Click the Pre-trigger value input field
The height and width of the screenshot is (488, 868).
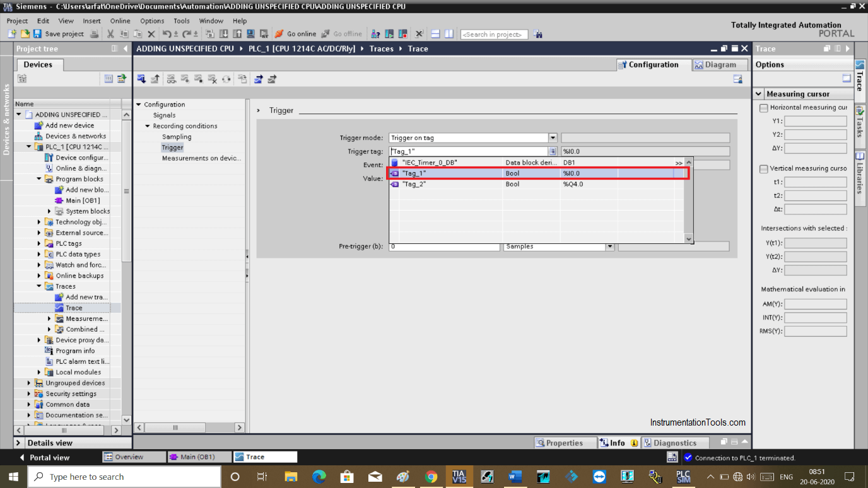coord(445,247)
